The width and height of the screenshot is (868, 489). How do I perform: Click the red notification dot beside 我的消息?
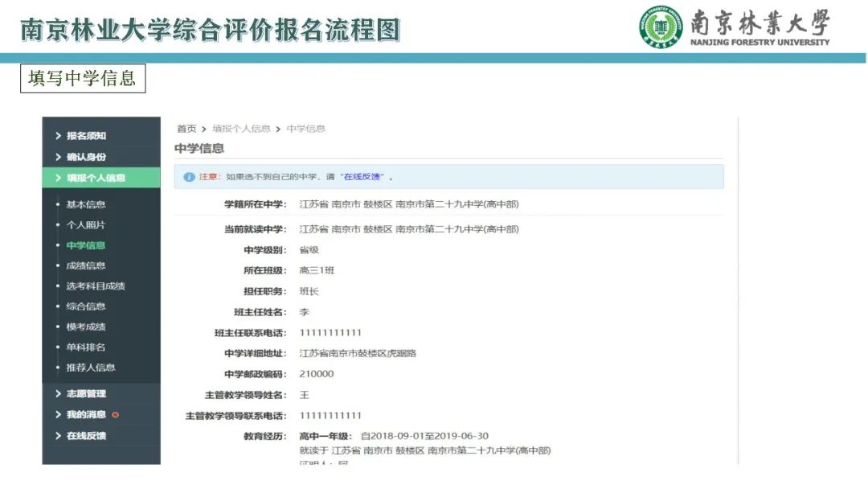coord(116,415)
